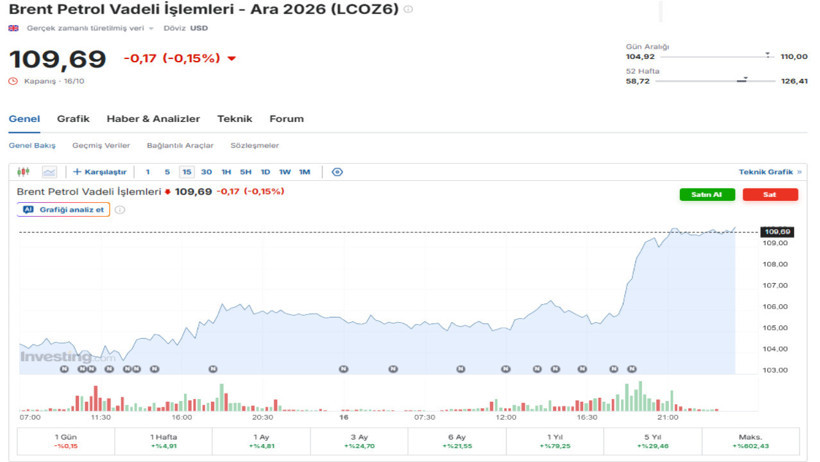Viewport: 820px width, 462px height.
Task: Select the 1 Ay performance period
Action: click(x=261, y=441)
